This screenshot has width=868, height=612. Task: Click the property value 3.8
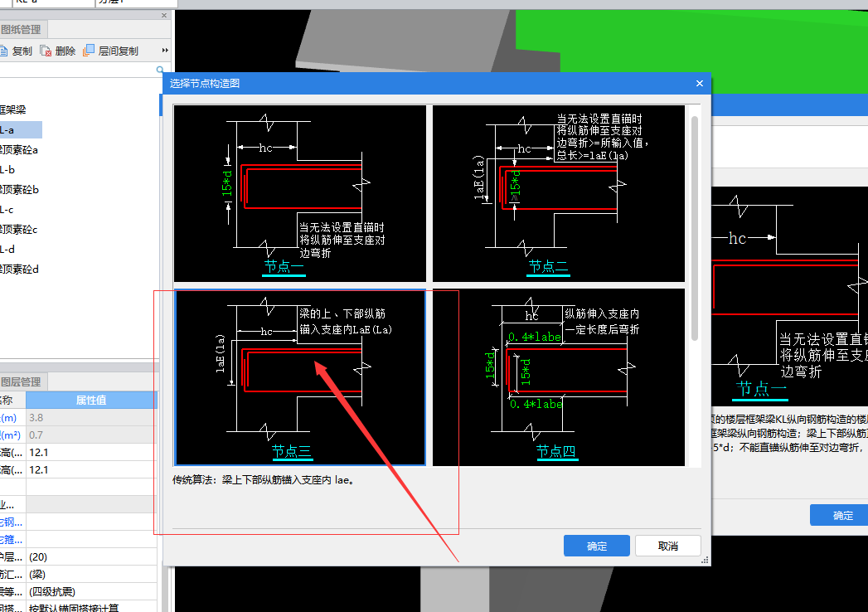tap(91, 418)
